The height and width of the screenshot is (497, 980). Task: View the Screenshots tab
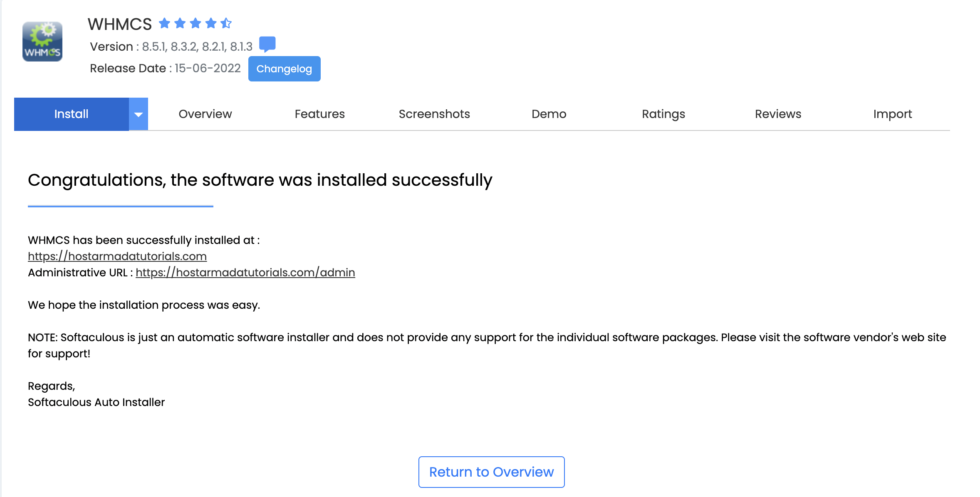click(434, 114)
